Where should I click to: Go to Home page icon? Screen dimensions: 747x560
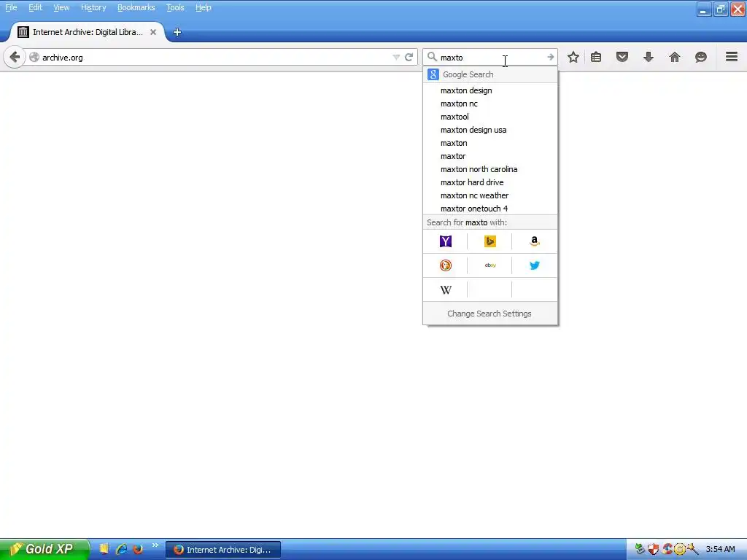[675, 57]
